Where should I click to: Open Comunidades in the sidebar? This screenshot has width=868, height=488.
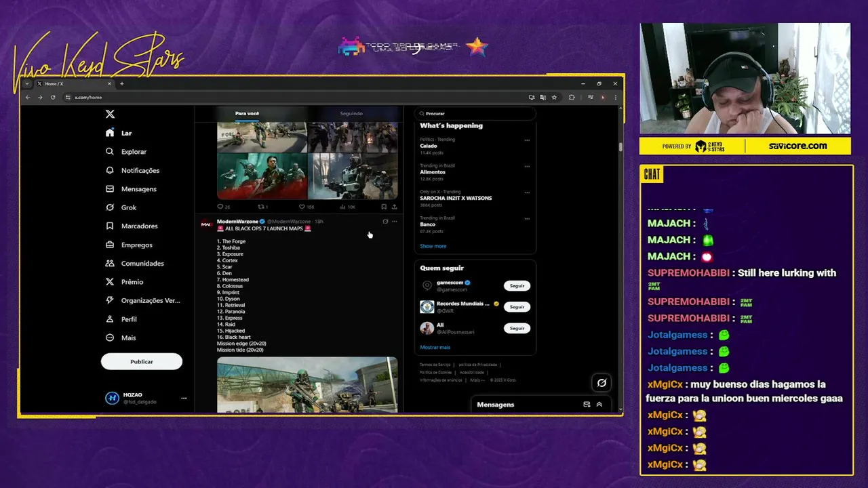tap(135, 263)
